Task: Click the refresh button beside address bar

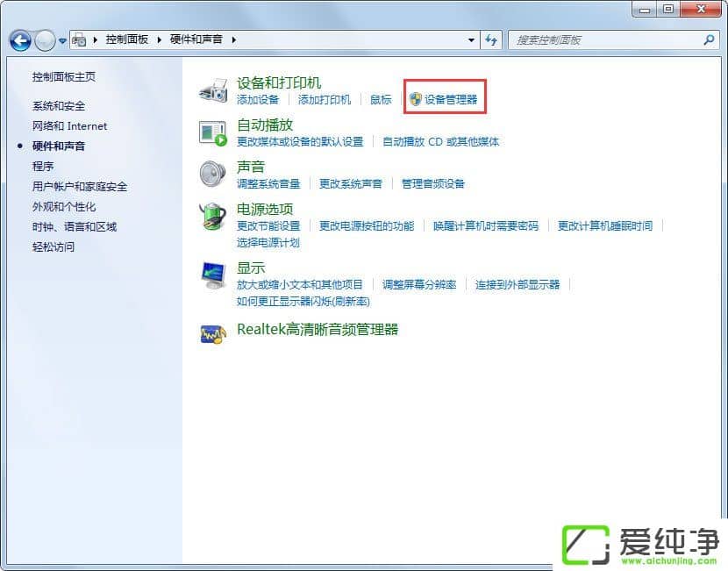Action: tap(491, 40)
